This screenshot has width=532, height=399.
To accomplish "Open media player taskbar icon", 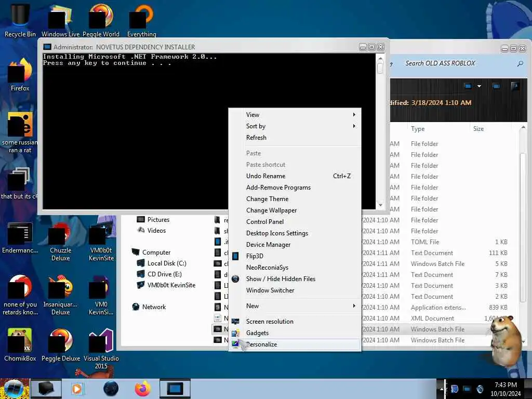I will click(77, 389).
